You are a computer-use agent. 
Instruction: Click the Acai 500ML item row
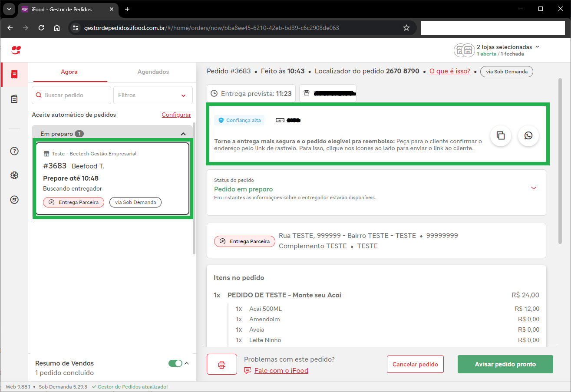(387, 309)
